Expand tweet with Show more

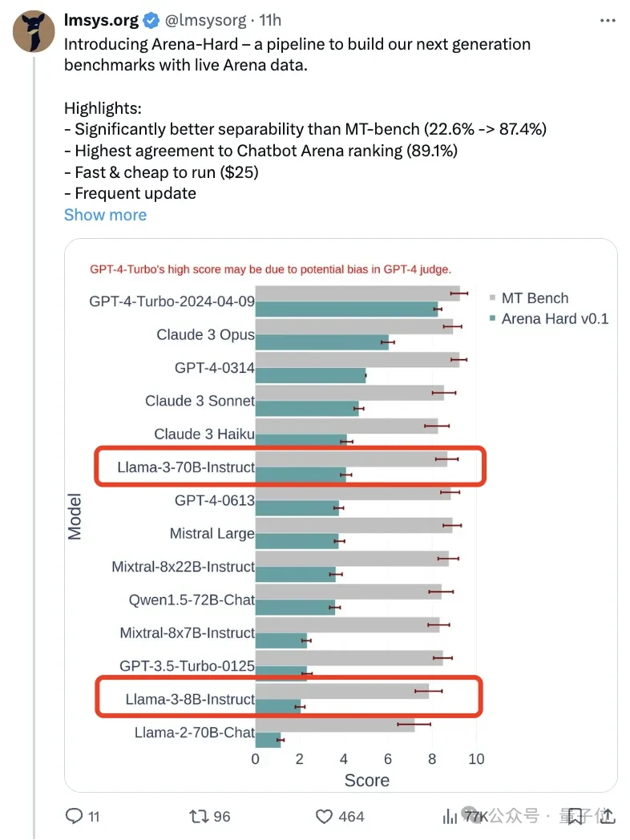105,215
